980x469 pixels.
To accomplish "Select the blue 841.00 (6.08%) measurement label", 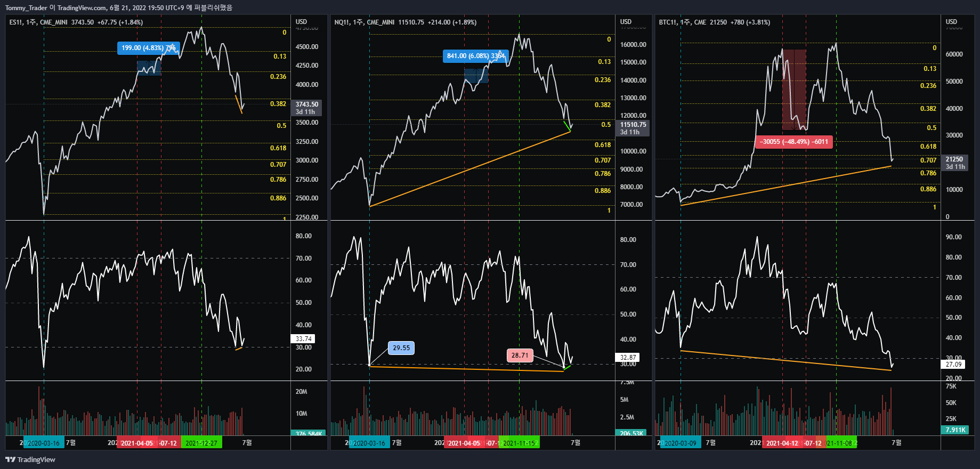I will pos(476,56).
